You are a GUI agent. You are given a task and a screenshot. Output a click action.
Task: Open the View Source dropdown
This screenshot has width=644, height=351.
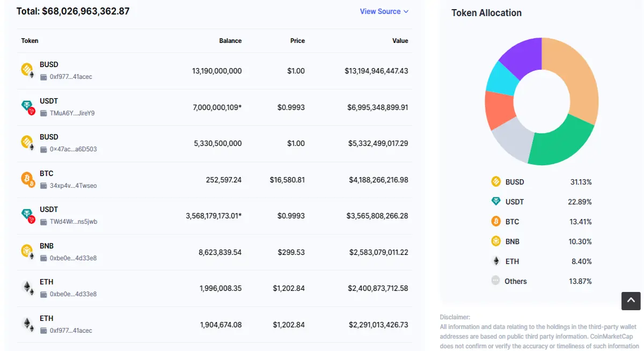click(384, 11)
